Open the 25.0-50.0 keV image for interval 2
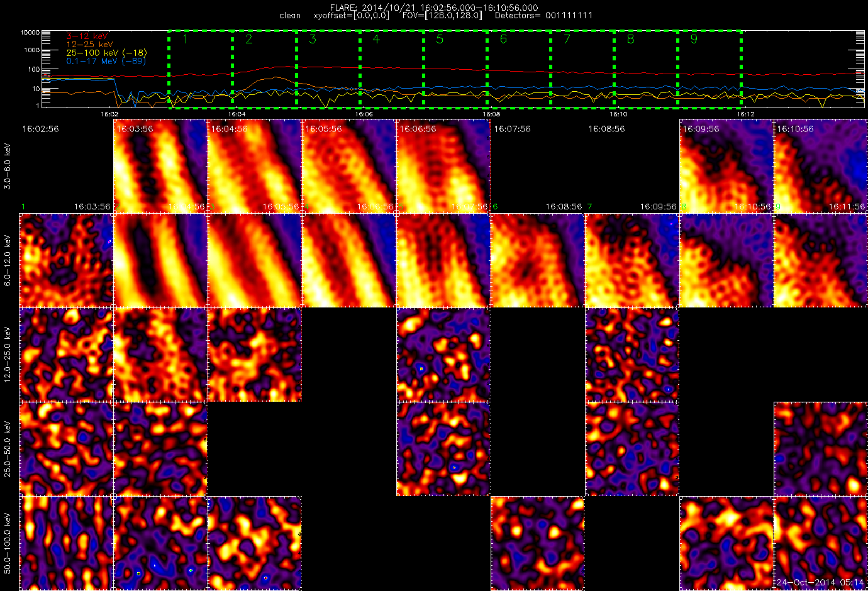The height and width of the screenshot is (591, 868). point(160,449)
